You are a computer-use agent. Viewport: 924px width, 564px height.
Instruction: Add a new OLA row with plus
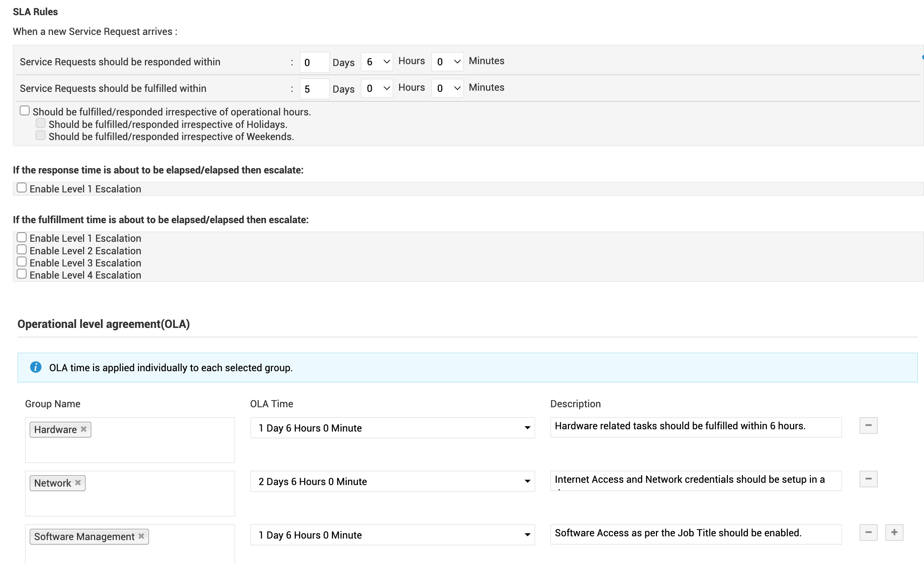894,532
